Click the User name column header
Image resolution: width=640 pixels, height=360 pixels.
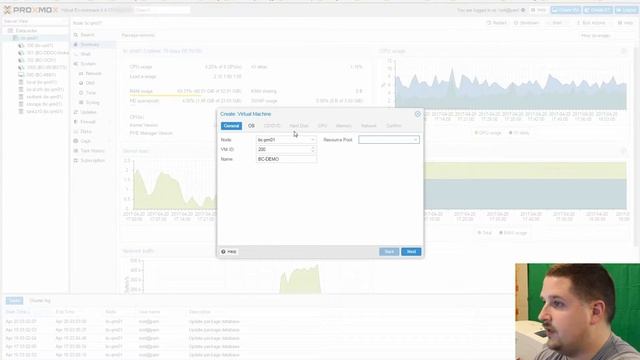(x=149, y=312)
